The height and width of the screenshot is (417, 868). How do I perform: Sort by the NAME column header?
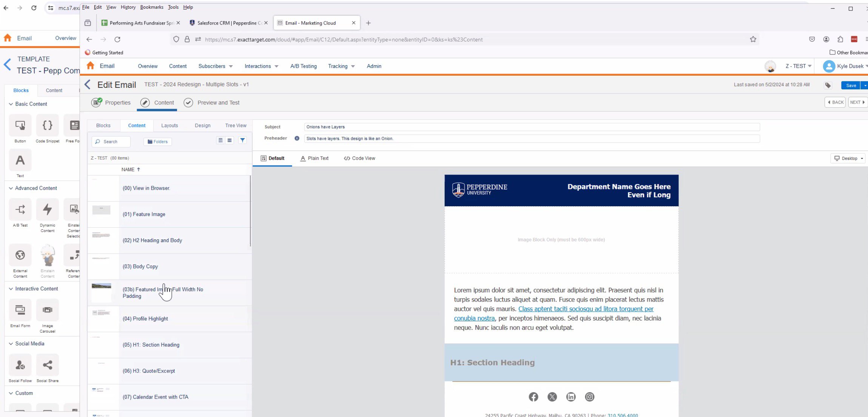click(x=131, y=169)
